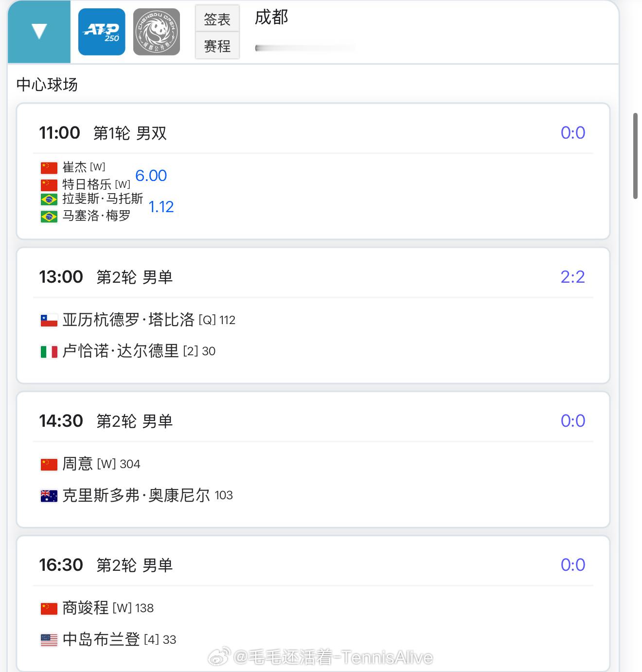
Task: Click the progress bar under 成都
Action: [x=305, y=48]
